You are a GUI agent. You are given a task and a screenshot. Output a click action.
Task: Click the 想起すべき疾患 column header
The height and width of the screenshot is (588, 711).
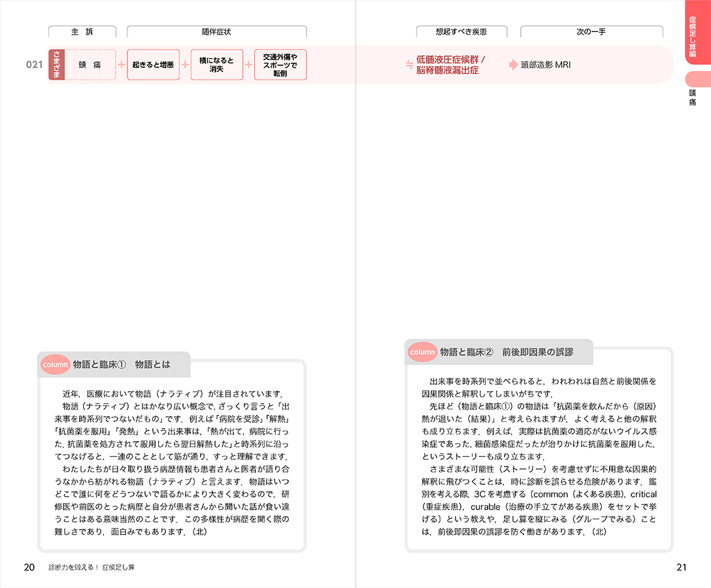click(461, 31)
